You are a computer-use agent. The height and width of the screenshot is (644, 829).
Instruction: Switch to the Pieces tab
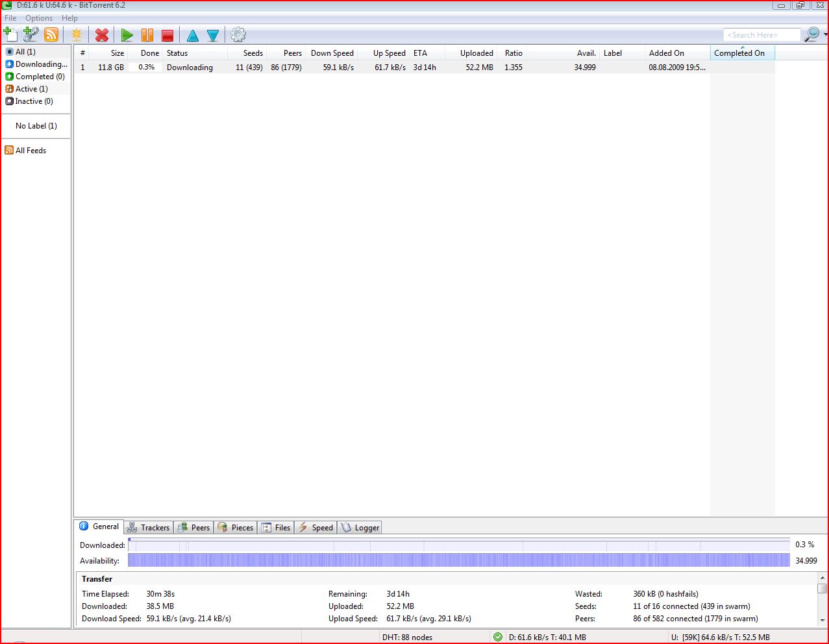point(236,528)
